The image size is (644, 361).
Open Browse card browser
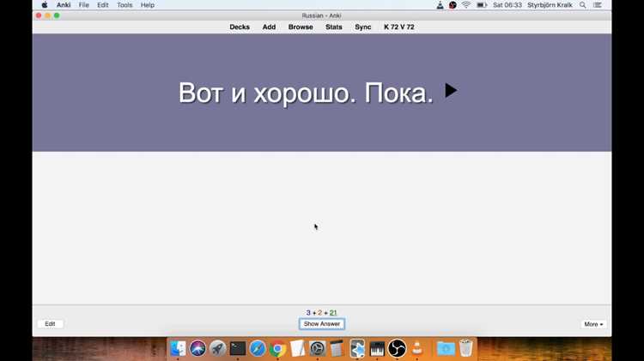301,27
